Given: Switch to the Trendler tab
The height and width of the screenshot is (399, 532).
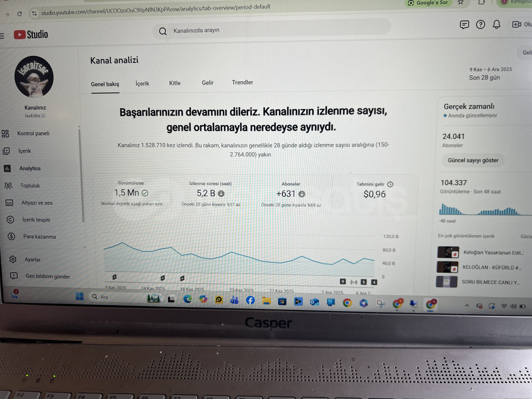Looking at the screenshot, I should click(x=242, y=82).
